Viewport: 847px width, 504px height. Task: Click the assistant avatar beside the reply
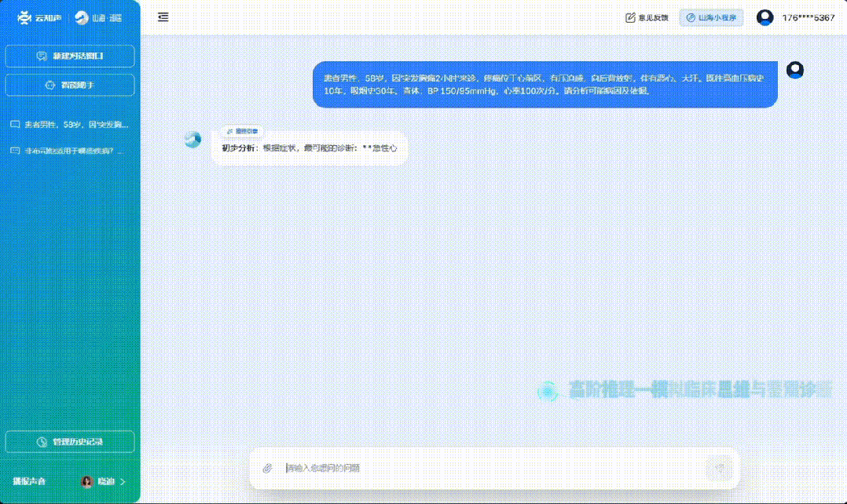[x=192, y=139]
